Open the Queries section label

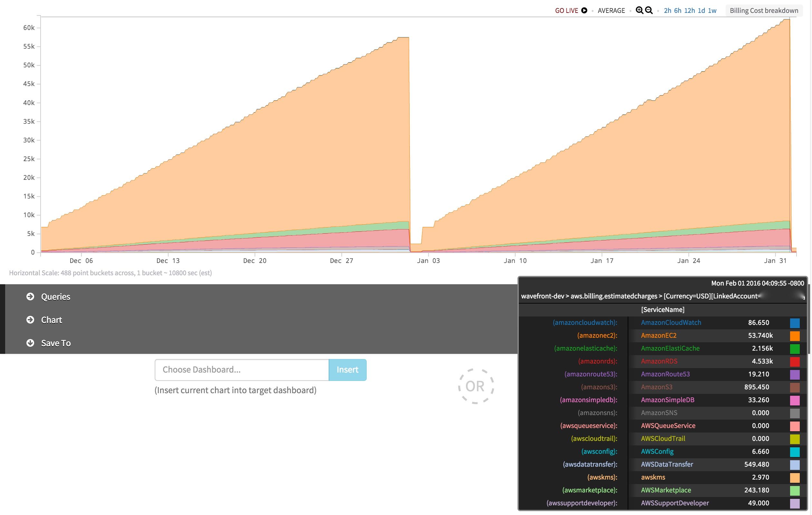click(x=56, y=297)
